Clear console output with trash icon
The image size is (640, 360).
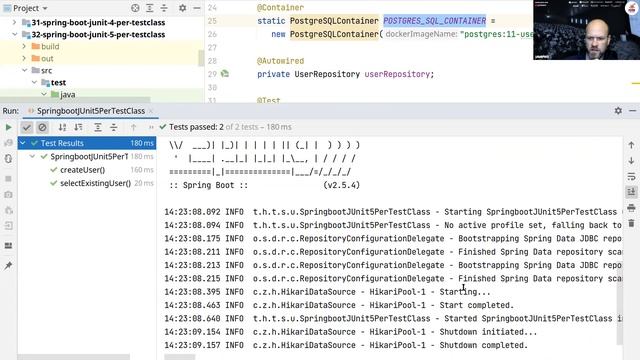click(x=631, y=223)
